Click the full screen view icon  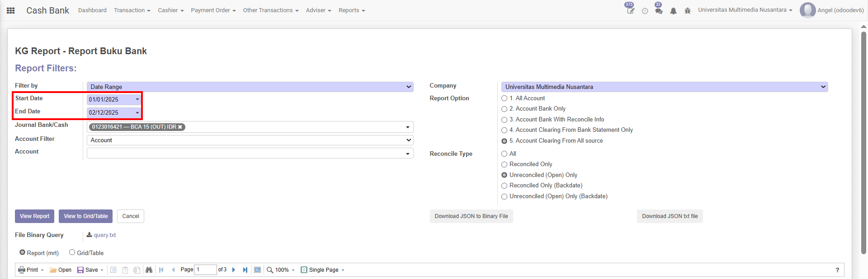tap(257, 270)
